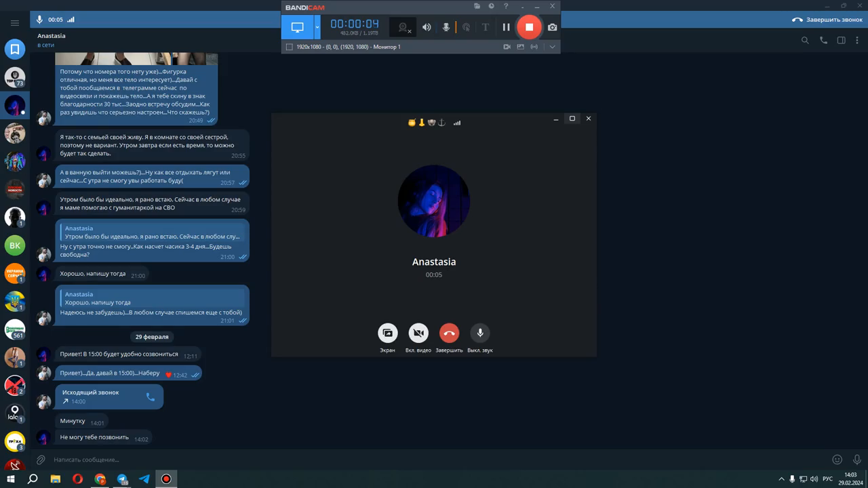Take a Bandicam screenshot with camera icon
Image resolution: width=868 pixels, height=488 pixels.
tap(553, 27)
